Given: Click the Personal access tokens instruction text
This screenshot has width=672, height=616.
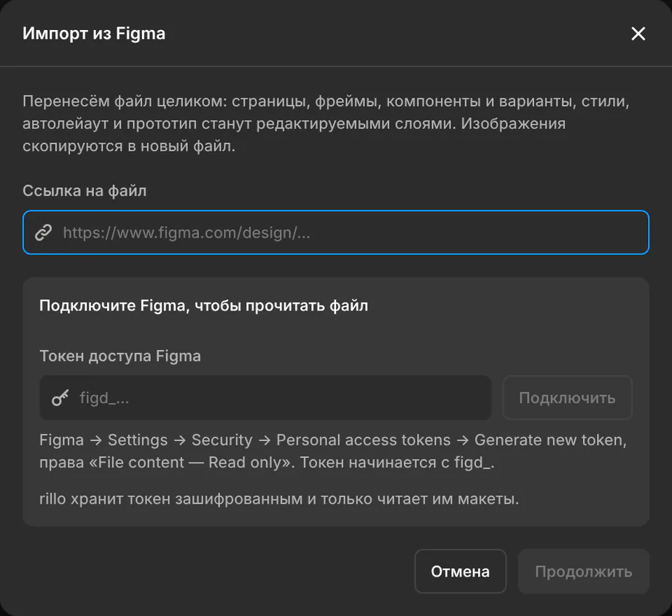Looking at the screenshot, I should tap(364, 440).
